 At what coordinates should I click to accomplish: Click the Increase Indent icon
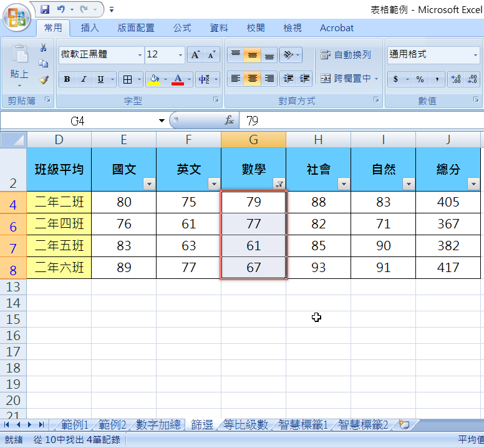pyautogui.click(x=305, y=79)
